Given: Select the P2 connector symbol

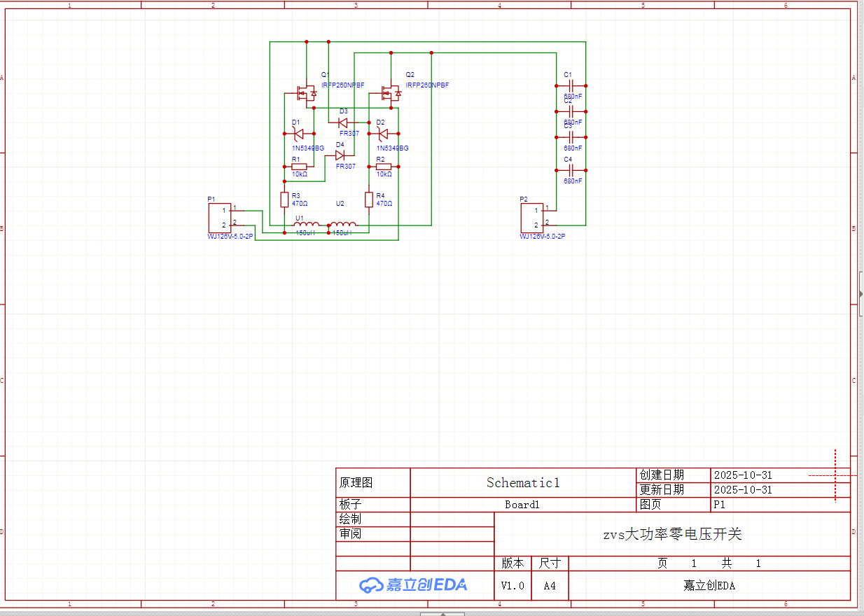Looking at the screenshot, I should pyautogui.click(x=531, y=218).
